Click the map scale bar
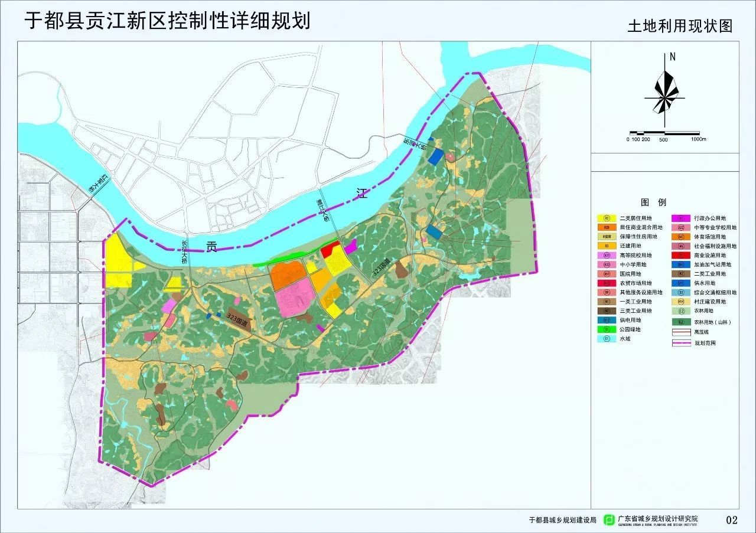 tap(666, 133)
